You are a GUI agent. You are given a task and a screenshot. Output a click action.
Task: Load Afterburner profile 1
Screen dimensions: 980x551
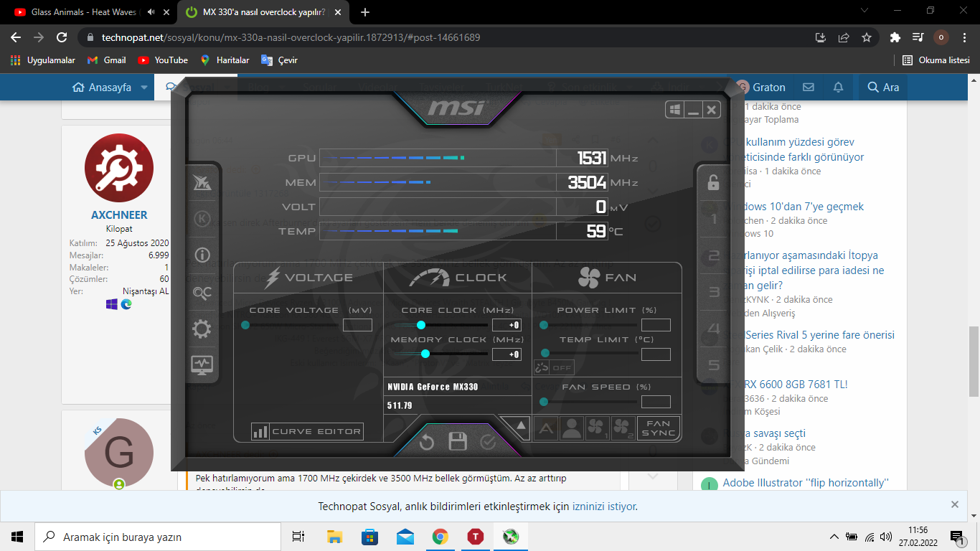pos(713,220)
